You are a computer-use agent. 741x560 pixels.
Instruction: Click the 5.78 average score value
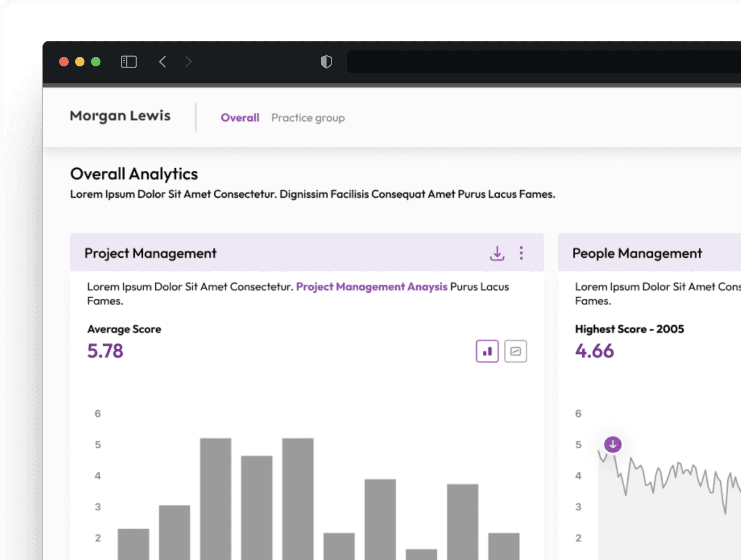(105, 351)
